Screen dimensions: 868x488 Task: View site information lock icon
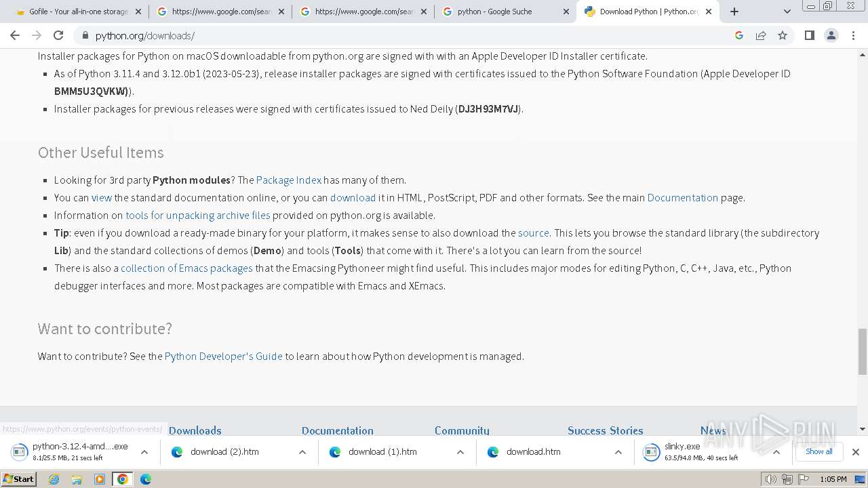click(85, 35)
